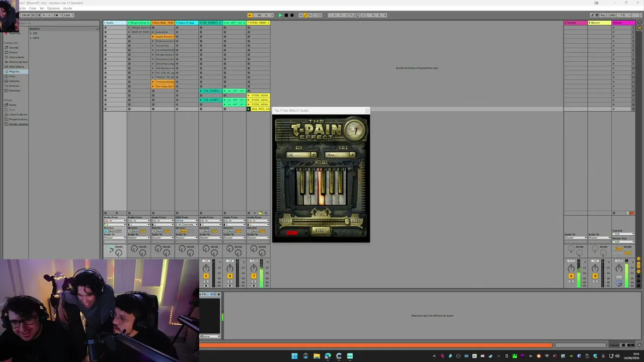This screenshot has width=644, height=362.
Task: Start playback with the green play button
Action: (280, 15)
